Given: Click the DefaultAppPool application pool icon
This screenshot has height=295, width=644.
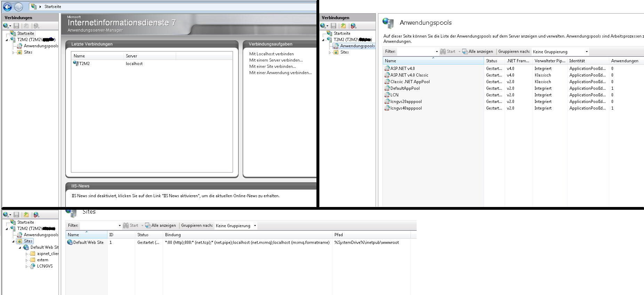Looking at the screenshot, I should click(387, 88).
